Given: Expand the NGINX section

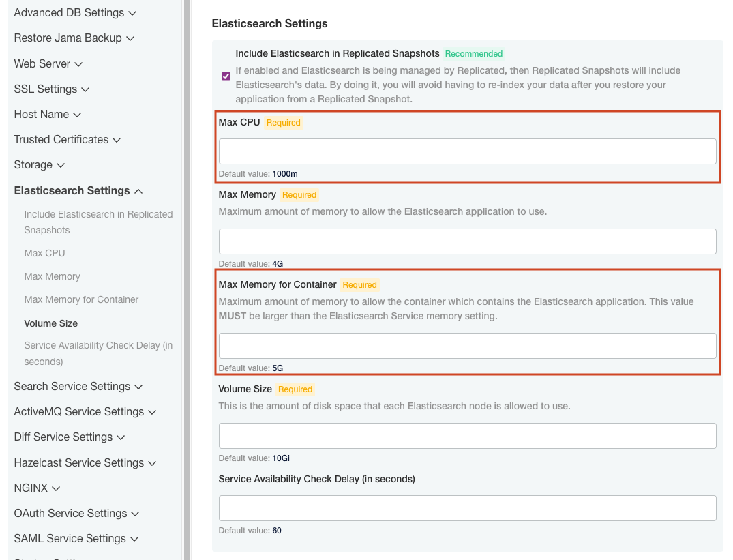Looking at the screenshot, I should tap(37, 488).
